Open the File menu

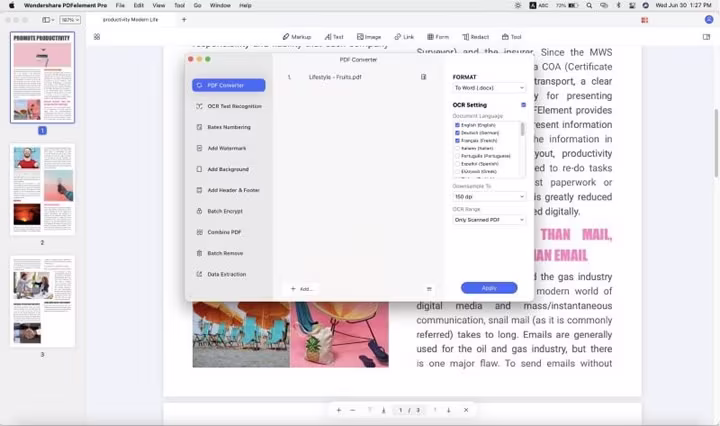coord(120,6)
